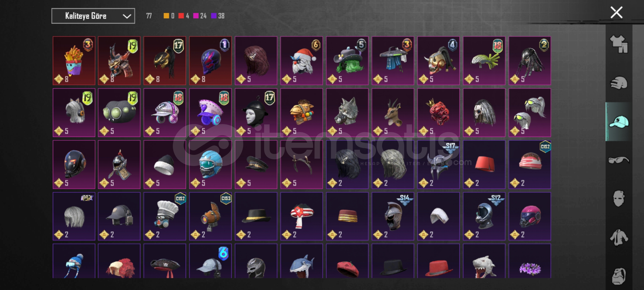Image resolution: width=644 pixels, height=290 pixels.
Task: Filter by the orange quality swatch
Action: tap(166, 16)
